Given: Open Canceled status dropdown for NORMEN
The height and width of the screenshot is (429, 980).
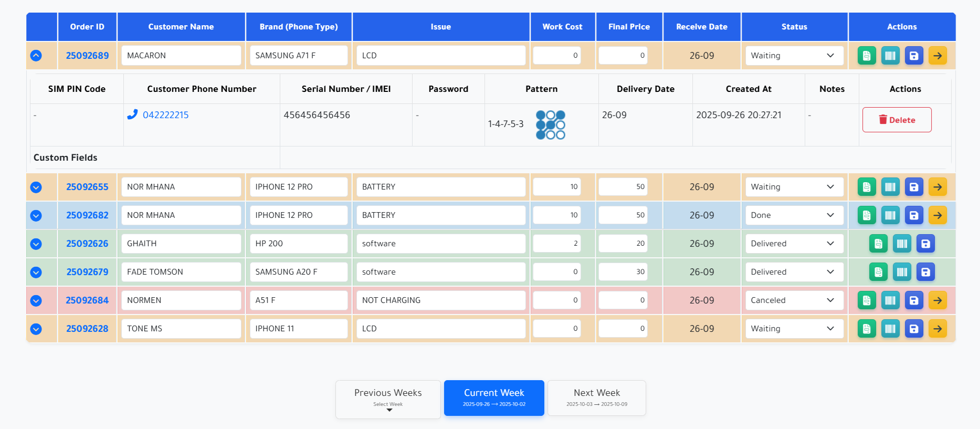Looking at the screenshot, I should click(x=794, y=300).
